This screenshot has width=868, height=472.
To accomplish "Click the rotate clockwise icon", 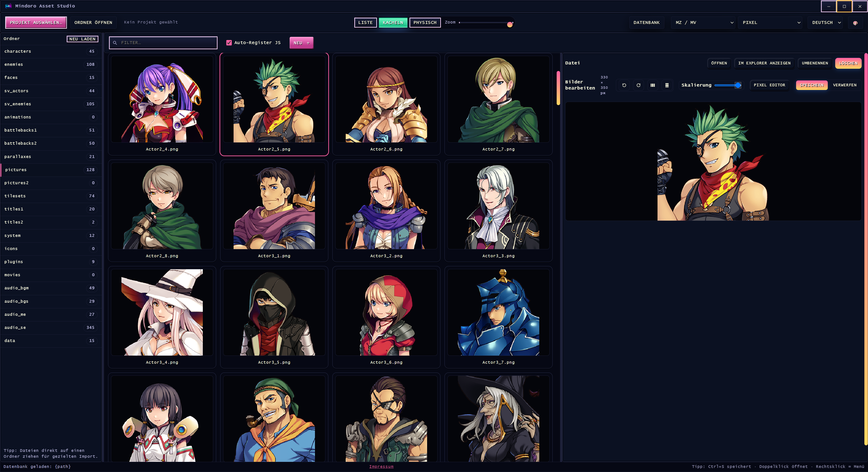I will point(638,85).
